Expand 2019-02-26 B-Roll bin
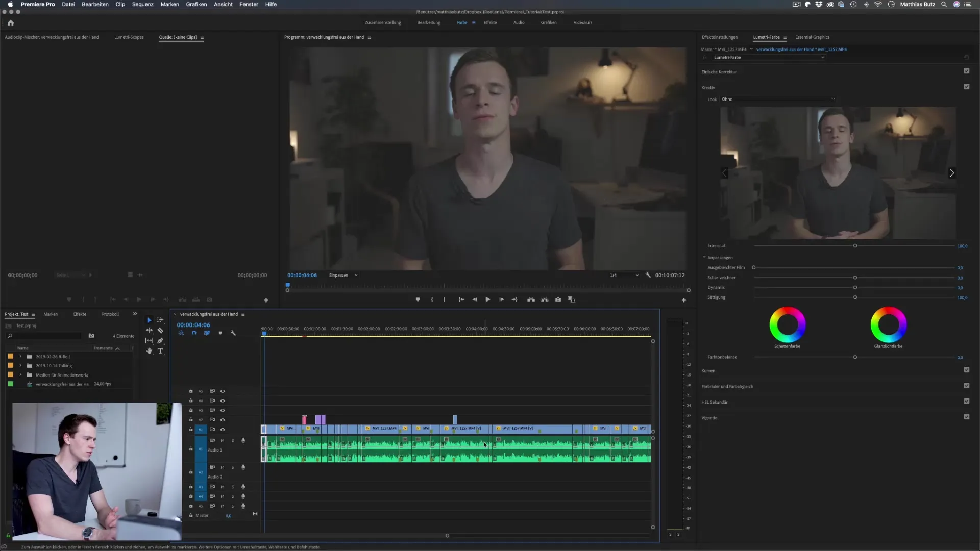 tap(20, 357)
